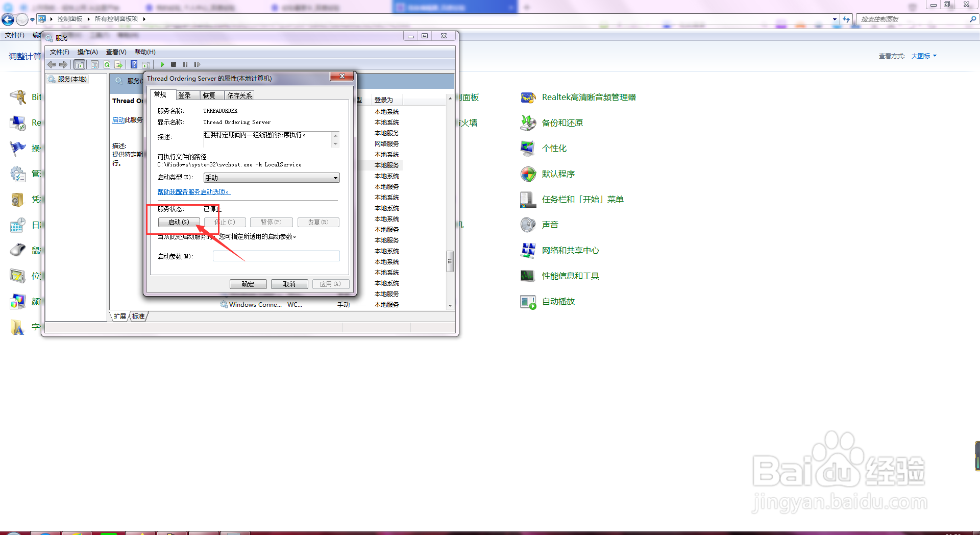The width and height of the screenshot is (980, 535).
Task: Toggle the console tree show/hide icon
Action: click(x=79, y=64)
